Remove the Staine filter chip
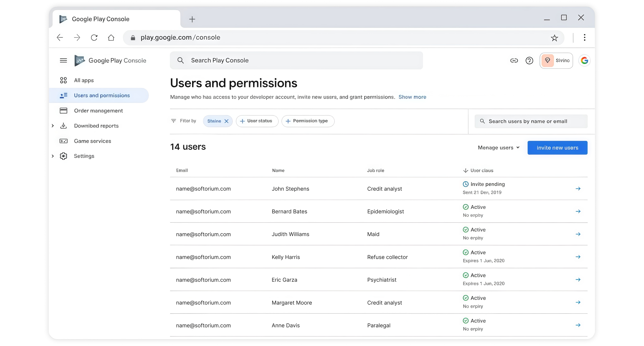 coord(226,121)
